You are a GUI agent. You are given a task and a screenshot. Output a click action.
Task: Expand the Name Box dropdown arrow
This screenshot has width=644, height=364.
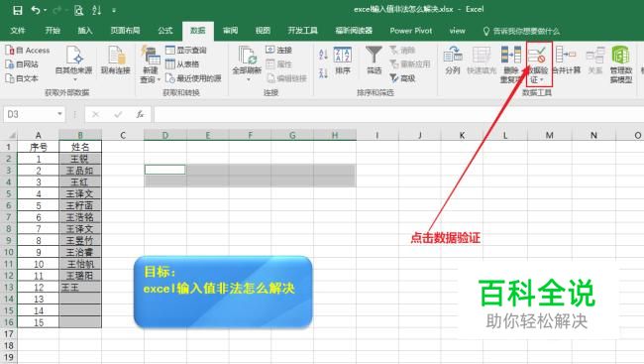pos(59,114)
